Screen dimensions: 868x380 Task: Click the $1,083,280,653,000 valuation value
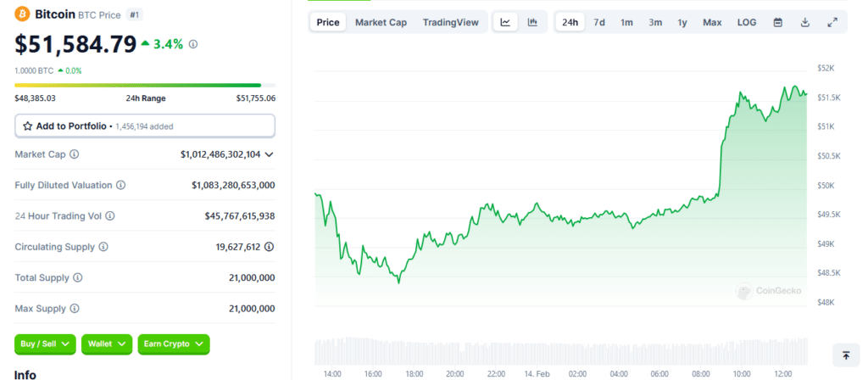click(x=233, y=185)
